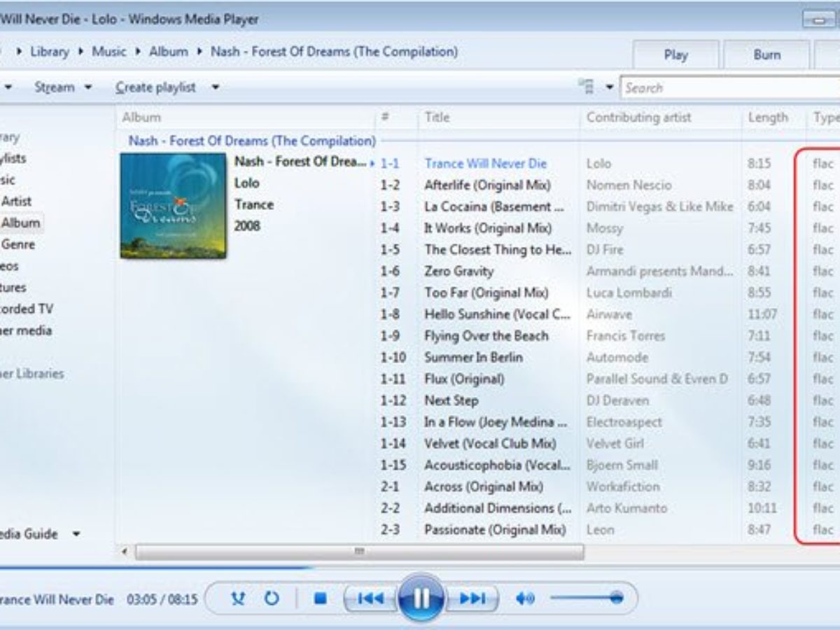Expand the view options dropdown arrow

609,87
